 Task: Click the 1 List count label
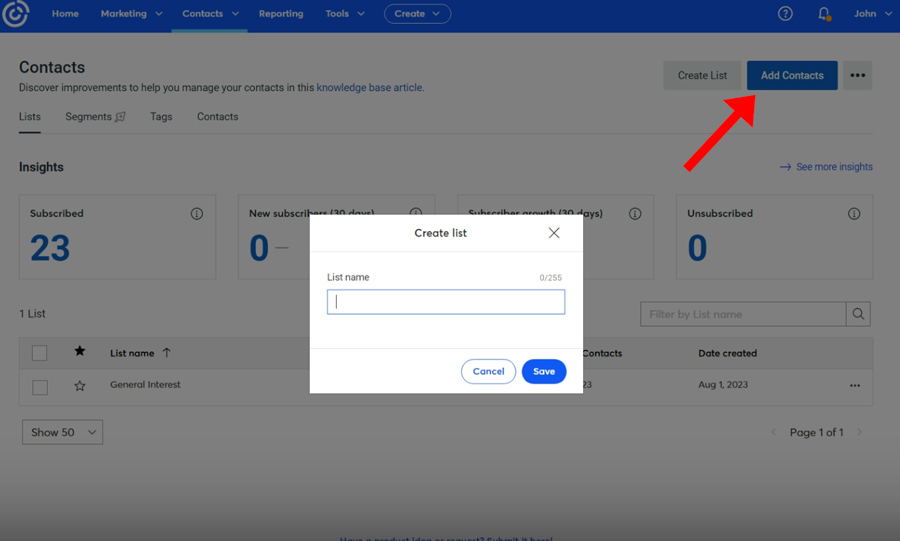[x=32, y=314]
